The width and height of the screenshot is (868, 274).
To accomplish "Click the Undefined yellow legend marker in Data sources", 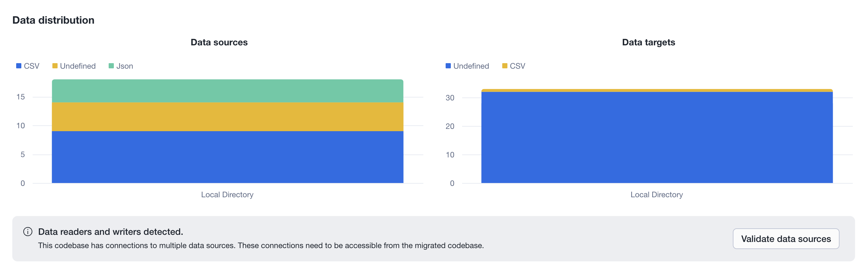I will coord(55,66).
